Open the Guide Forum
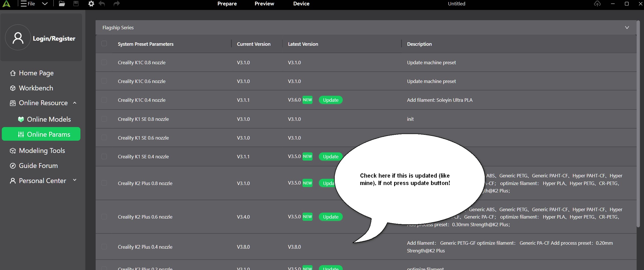The height and width of the screenshot is (270, 644). (38, 166)
